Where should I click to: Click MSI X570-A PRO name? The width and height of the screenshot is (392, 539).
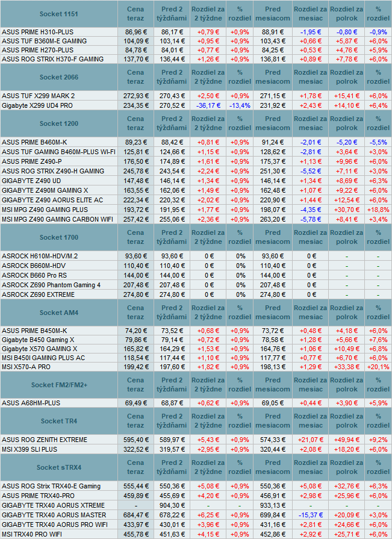coord(26,367)
